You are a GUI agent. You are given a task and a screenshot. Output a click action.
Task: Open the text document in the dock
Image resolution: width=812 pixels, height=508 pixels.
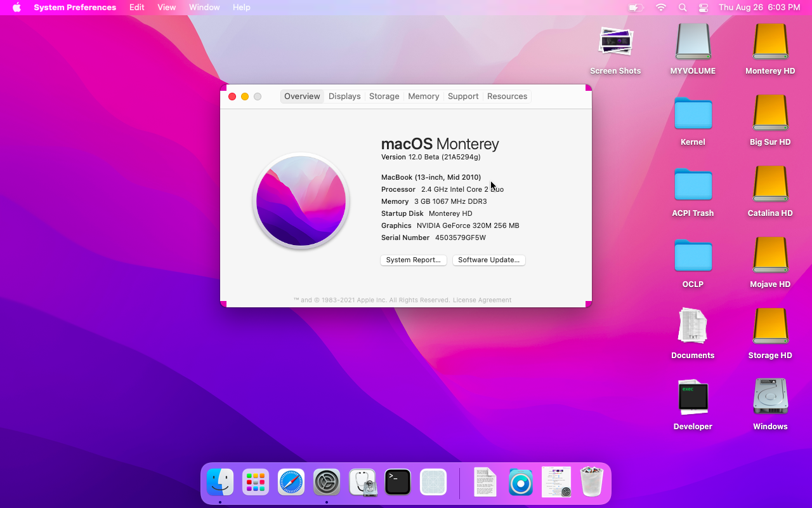[x=485, y=483]
